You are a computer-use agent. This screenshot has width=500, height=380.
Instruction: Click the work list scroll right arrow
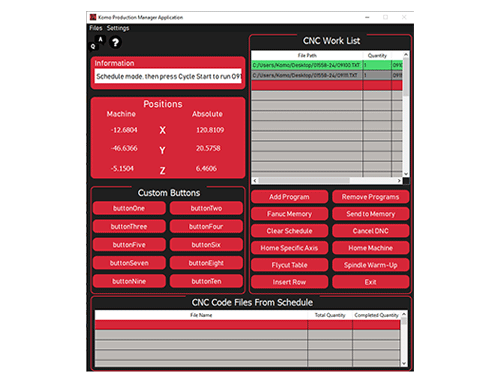tap(399, 180)
